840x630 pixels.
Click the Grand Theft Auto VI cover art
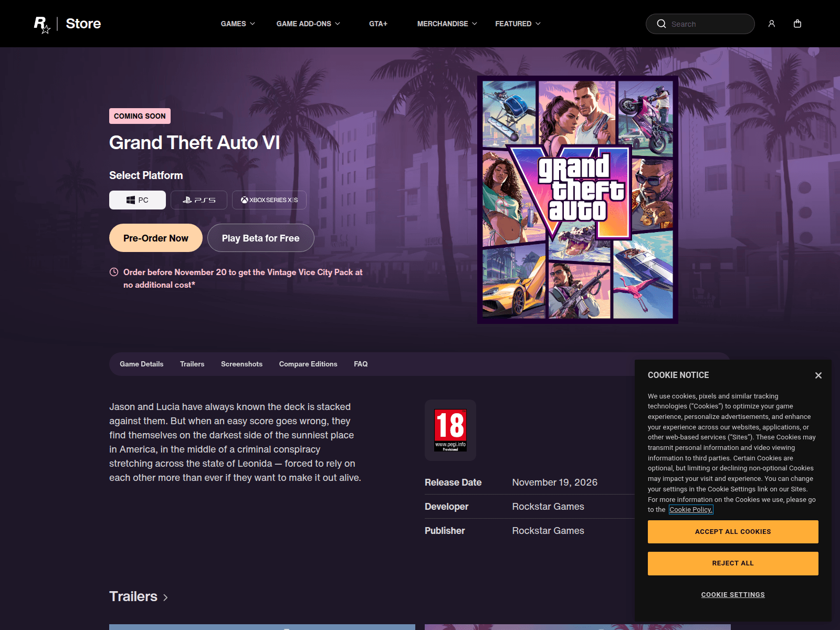click(577, 199)
